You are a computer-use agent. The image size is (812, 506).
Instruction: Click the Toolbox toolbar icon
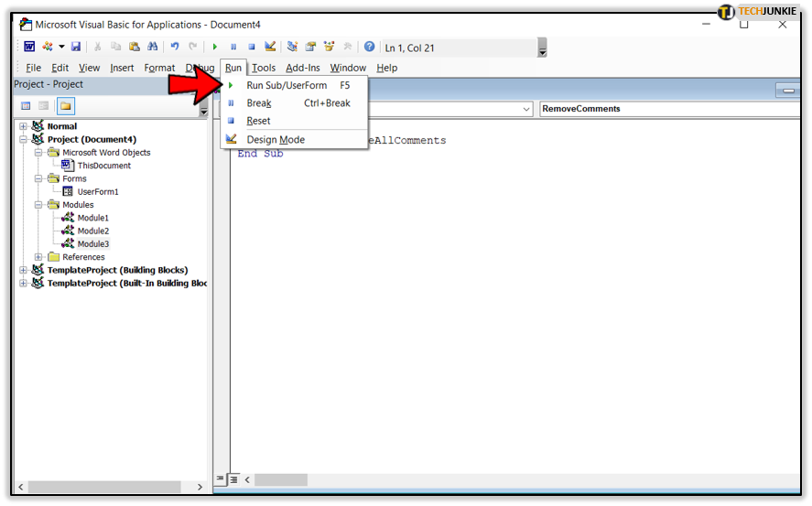[x=348, y=47]
